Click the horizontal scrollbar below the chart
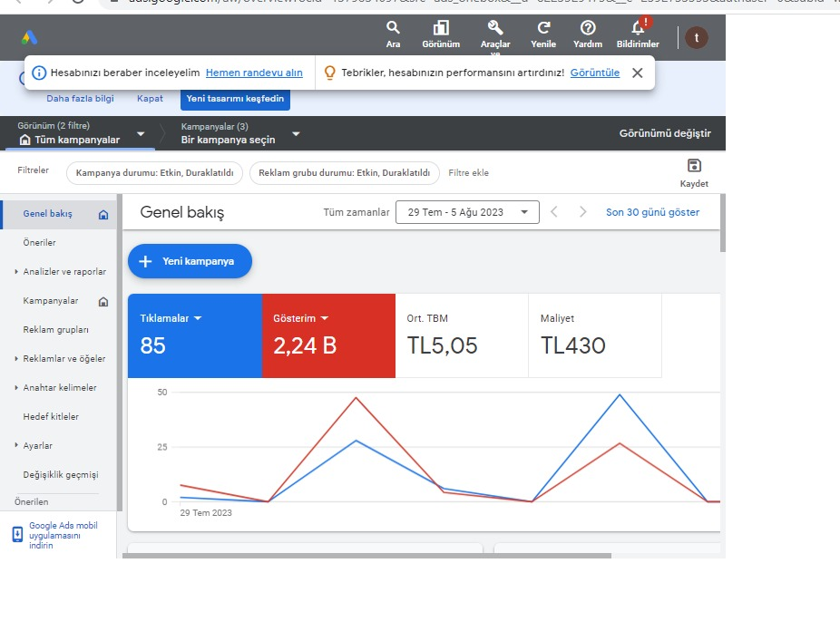The image size is (840, 631). 366,556
